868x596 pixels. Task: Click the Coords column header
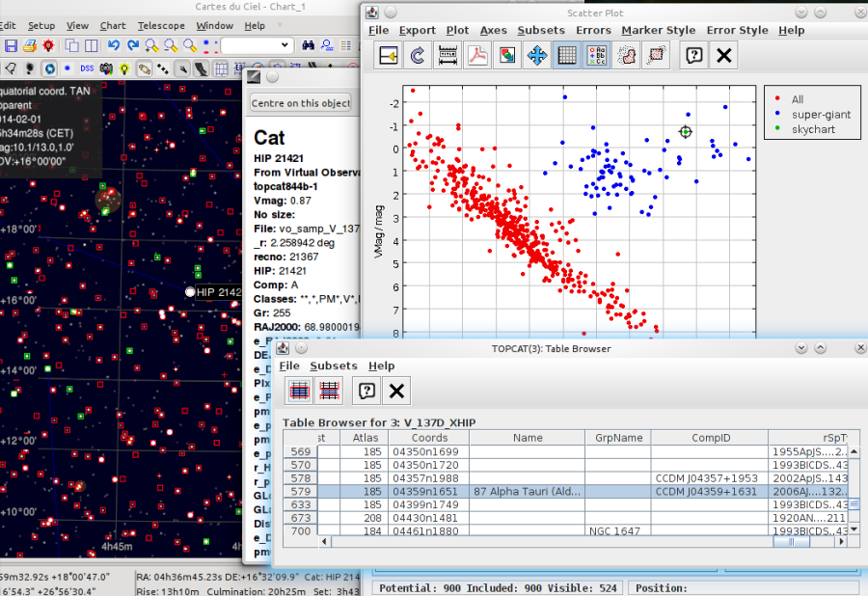[x=429, y=438]
